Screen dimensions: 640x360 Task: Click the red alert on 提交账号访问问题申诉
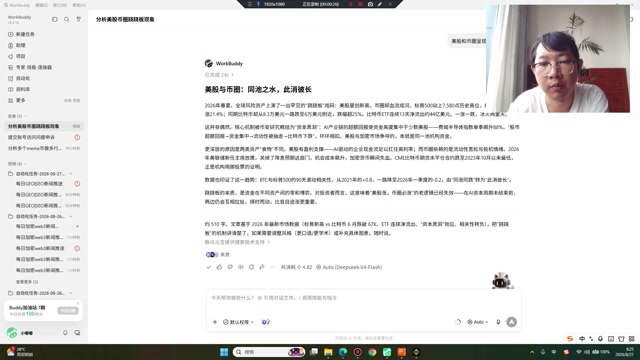point(77,137)
